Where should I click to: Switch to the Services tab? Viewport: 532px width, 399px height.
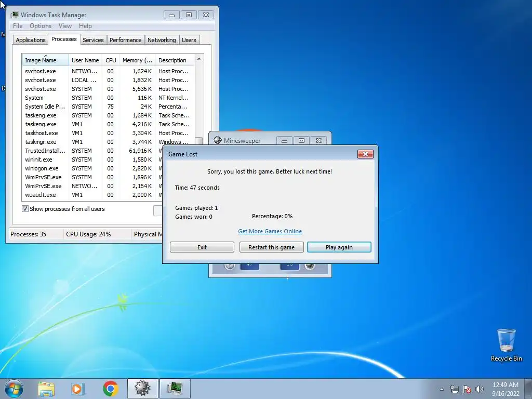[93, 39]
